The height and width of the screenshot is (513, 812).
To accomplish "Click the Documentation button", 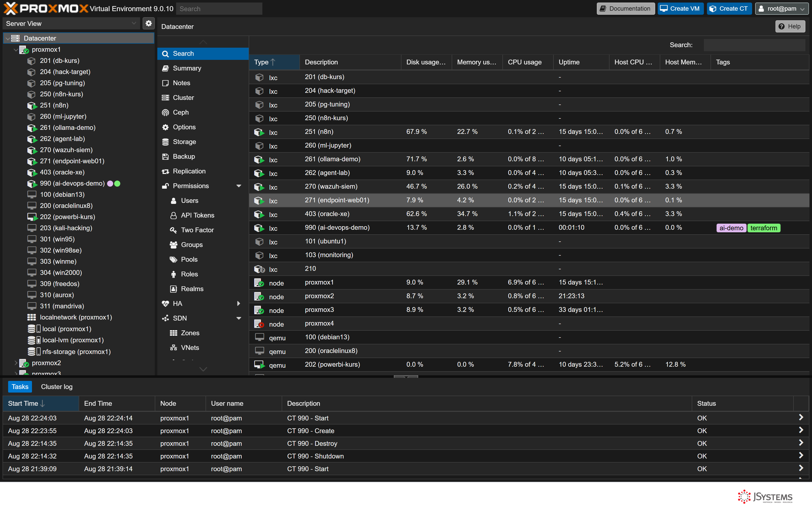I will [x=625, y=9].
